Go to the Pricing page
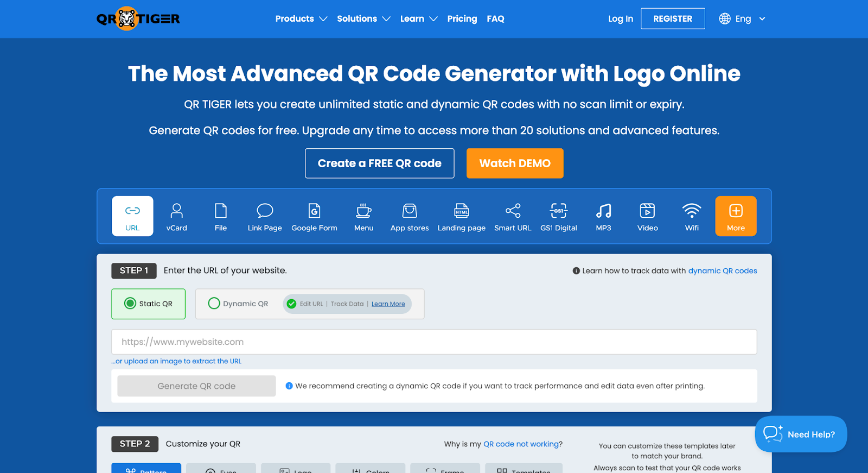The height and width of the screenshot is (473, 868). point(462,18)
